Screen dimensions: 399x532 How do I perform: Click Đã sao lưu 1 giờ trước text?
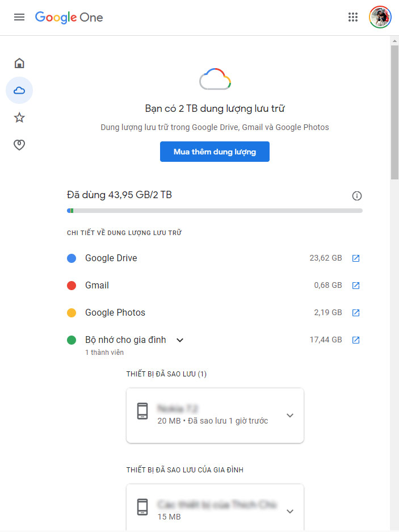pyautogui.click(x=228, y=421)
